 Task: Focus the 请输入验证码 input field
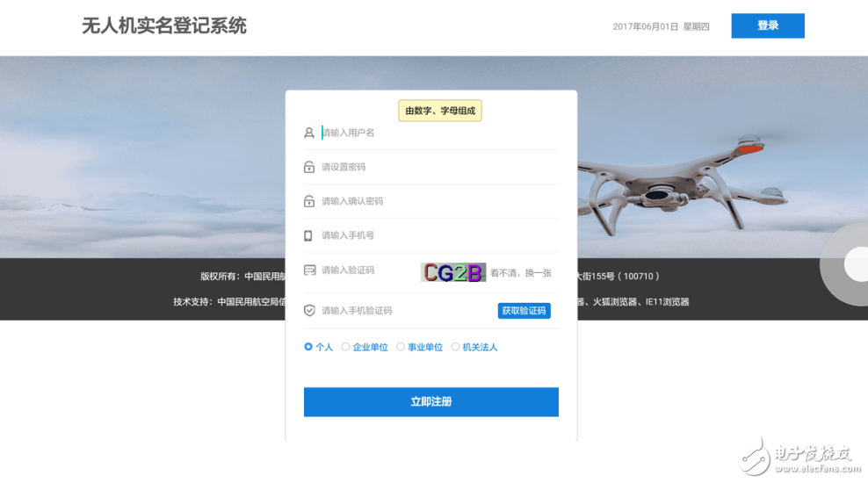coord(368,270)
